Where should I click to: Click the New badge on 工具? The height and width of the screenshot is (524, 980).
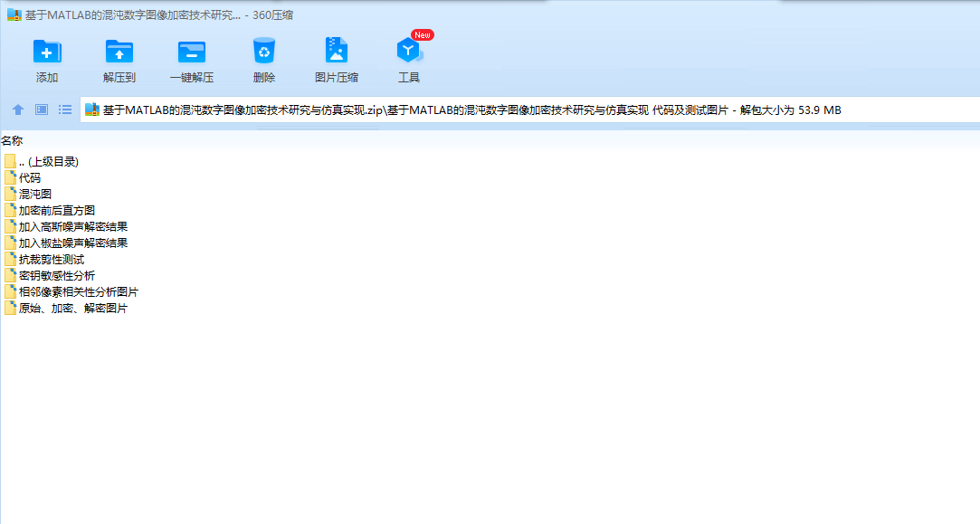[423, 35]
